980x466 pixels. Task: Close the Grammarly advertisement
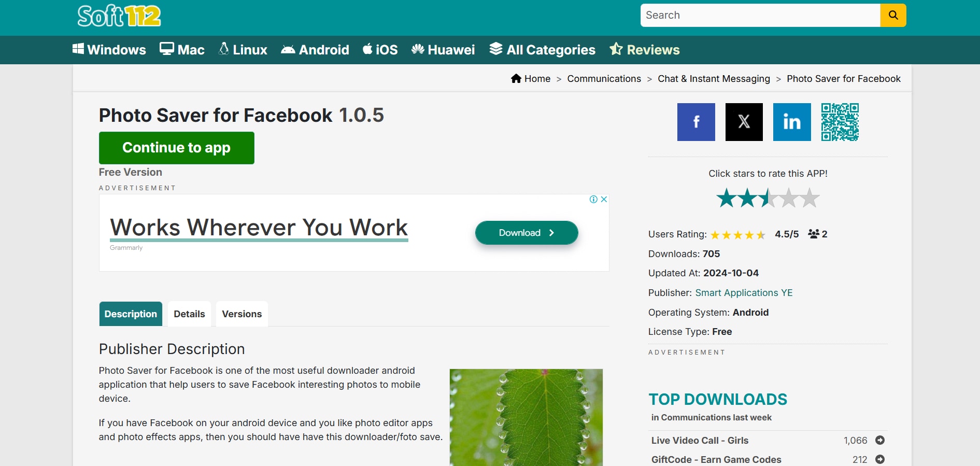(x=604, y=200)
